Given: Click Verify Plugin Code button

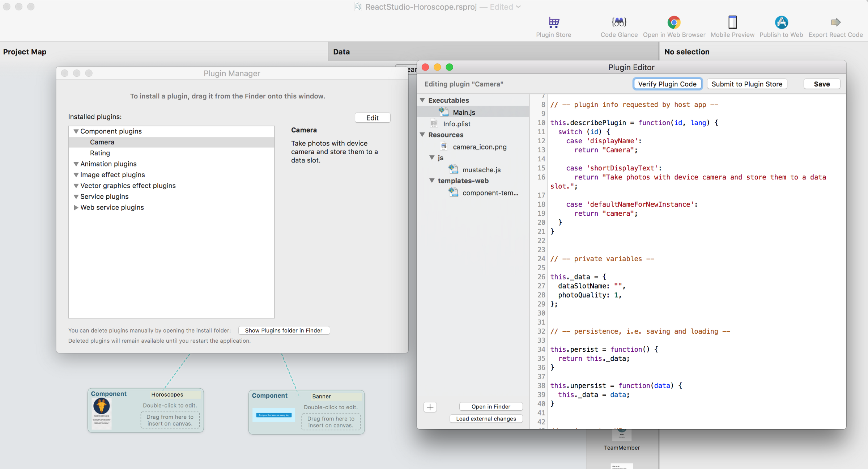Looking at the screenshot, I should [667, 84].
